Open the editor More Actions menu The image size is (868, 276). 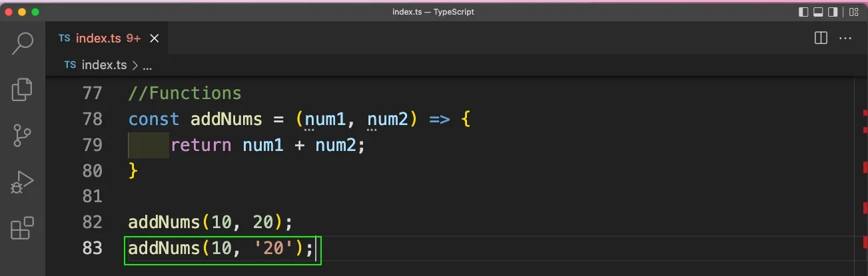click(x=845, y=39)
